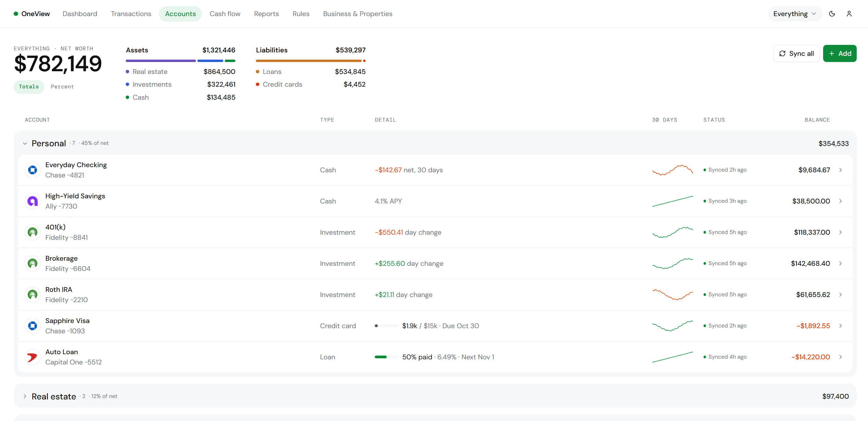Collapse the Personal accounts group
Screen dimensions: 868x421
coord(25,144)
